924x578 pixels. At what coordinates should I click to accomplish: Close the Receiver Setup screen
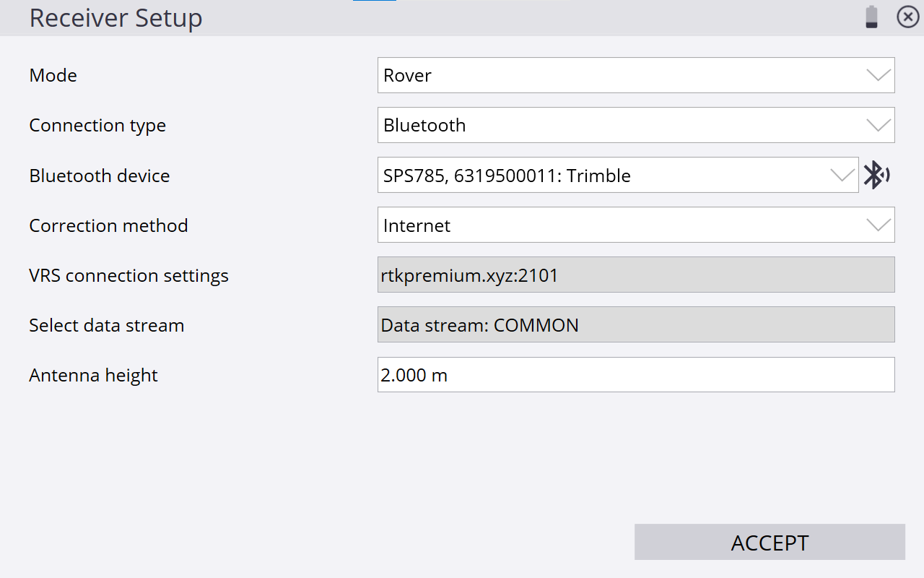tap(907, 17)
